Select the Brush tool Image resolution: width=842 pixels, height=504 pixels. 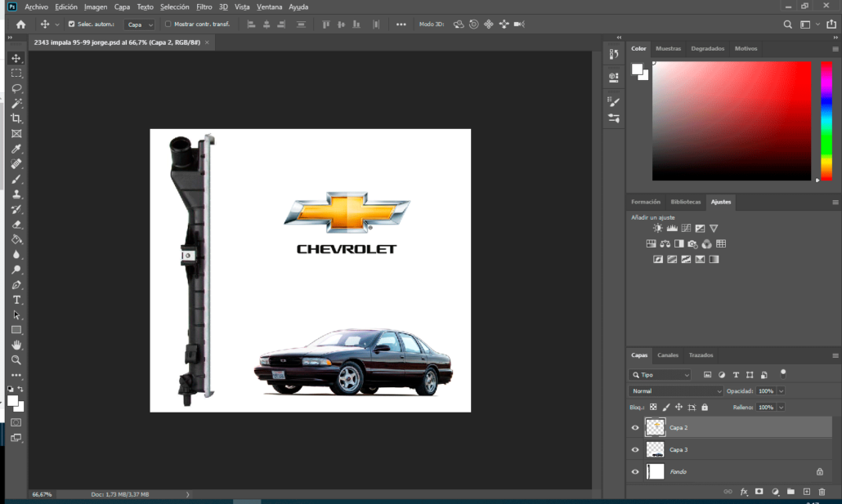pos(16,179)
